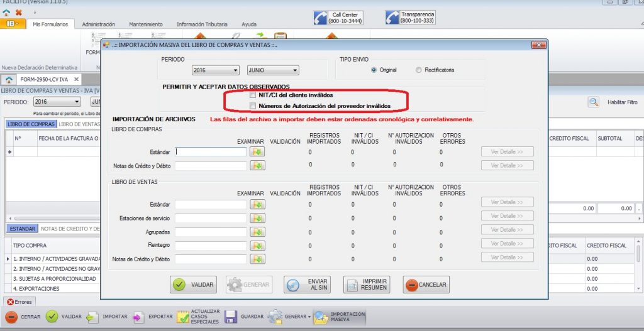644x331 pixels.
Task: Browse file for Ventas Notas de Crédito y Débito
Action: (257, 259)
